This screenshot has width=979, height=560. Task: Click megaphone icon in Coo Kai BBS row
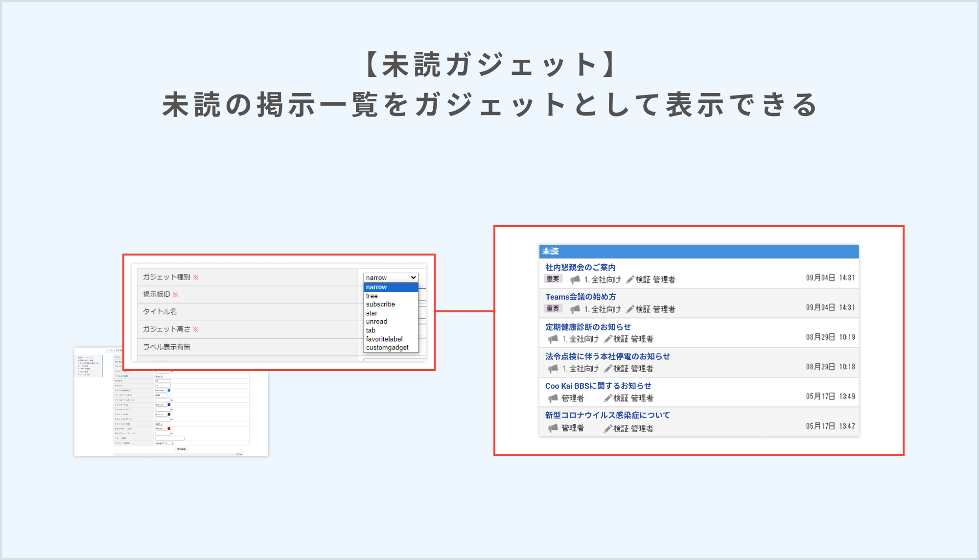pos(553,398)
